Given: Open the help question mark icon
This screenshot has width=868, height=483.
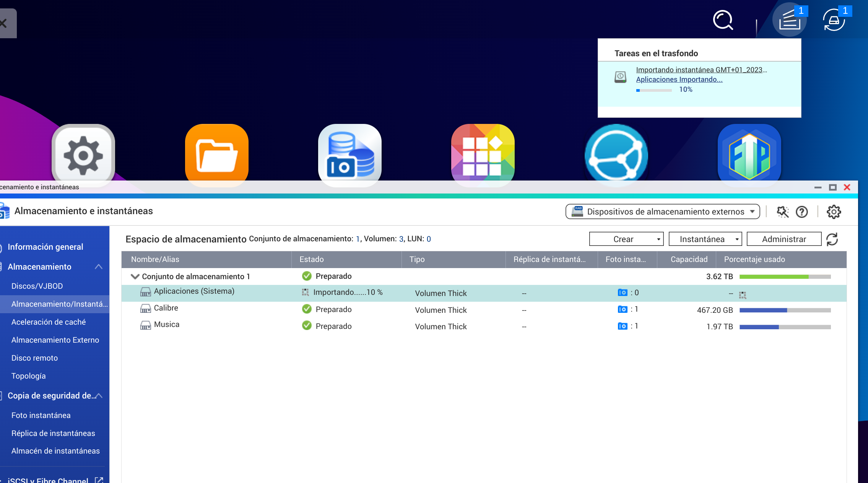Looking at the screenshot, I should point(801,211).
